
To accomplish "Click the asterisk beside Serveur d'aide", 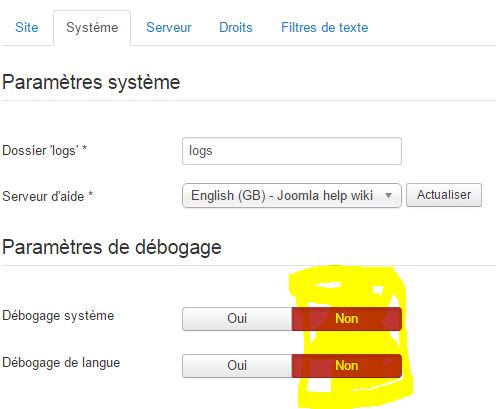I will coord(90,194).
